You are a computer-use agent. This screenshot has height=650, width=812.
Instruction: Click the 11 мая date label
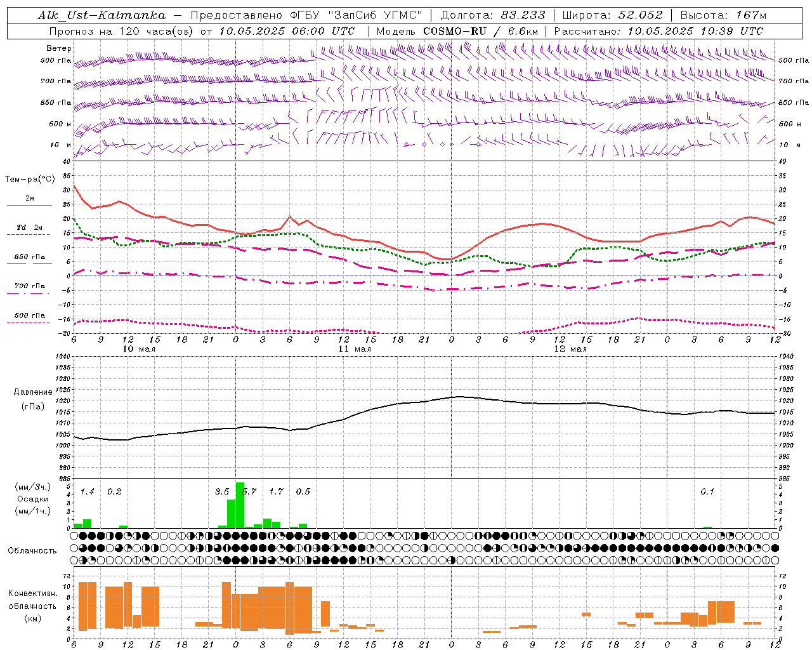[355, 349]
